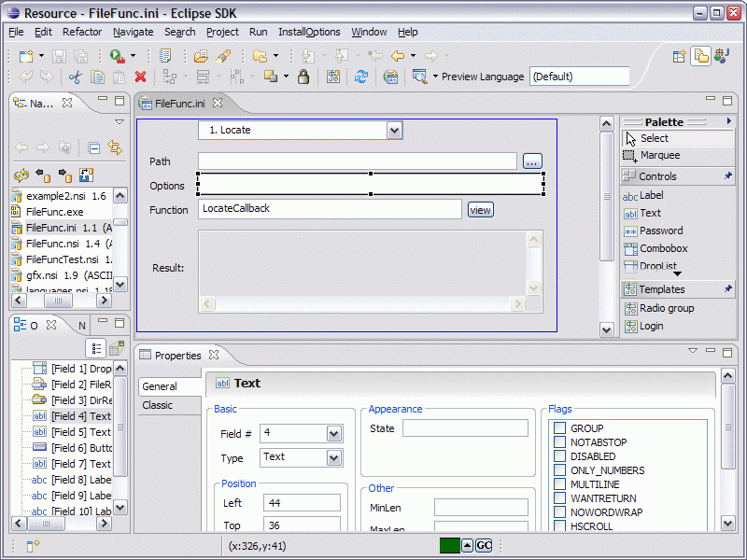Switch to the Classic properties tab

pos(157,405)
